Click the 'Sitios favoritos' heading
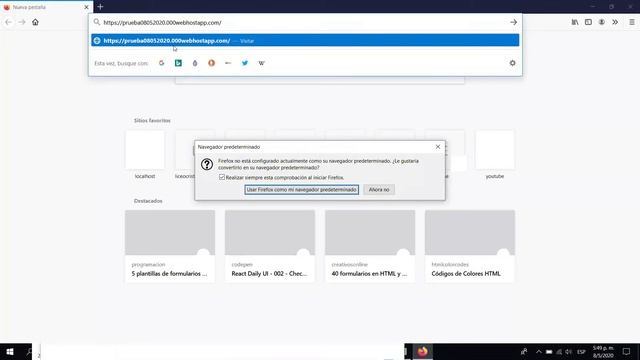Image resolution: width=640 pixels, height=360 pixels. 152,120
